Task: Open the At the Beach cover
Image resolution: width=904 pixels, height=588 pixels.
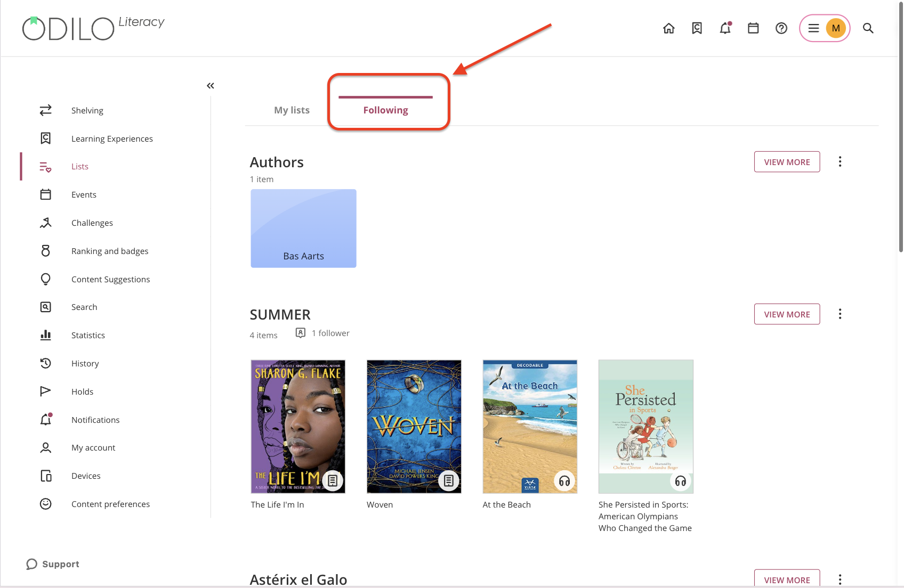Action: 530,427
